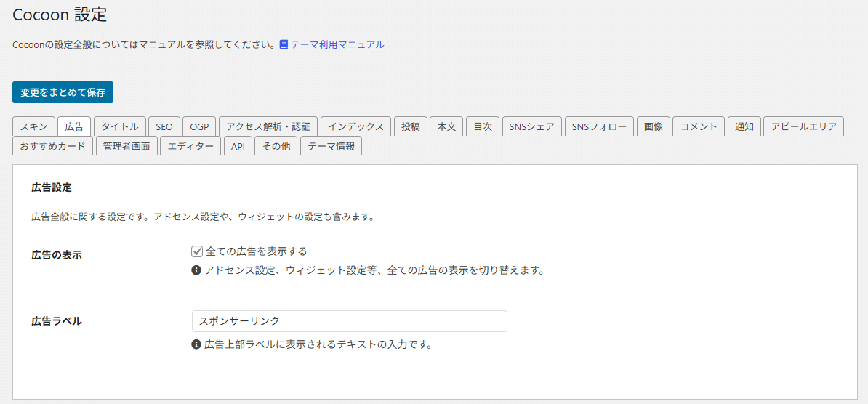Click the info icon under 広告ラベル field
The width and height of the screenshot is (868, 404).
[x=196, y=344]
